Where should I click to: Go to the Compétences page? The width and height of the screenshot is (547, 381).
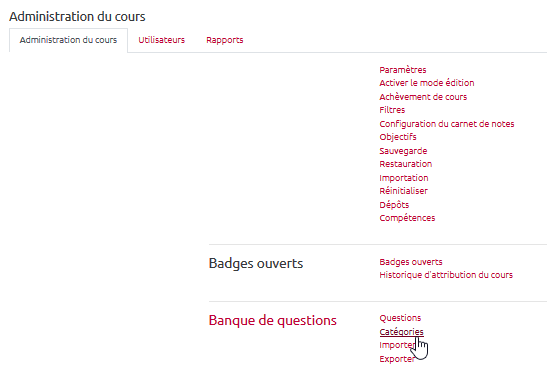point(407,218)
